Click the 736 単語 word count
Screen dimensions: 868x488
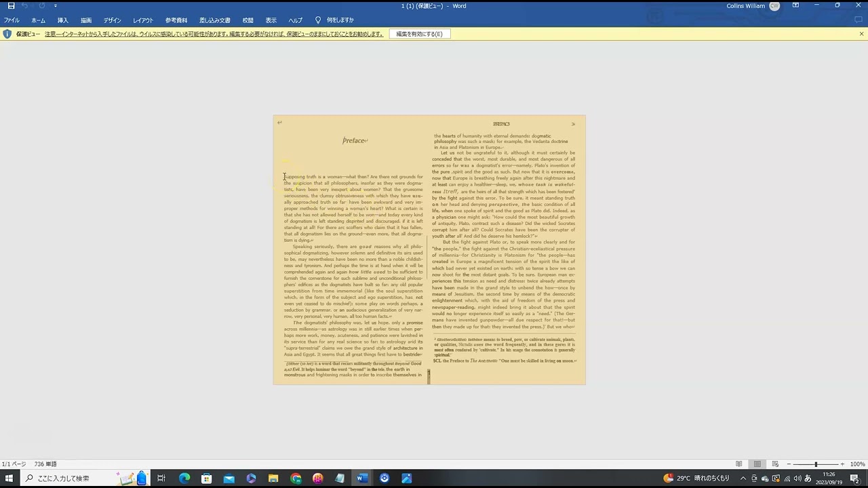[x=45, y=464]
